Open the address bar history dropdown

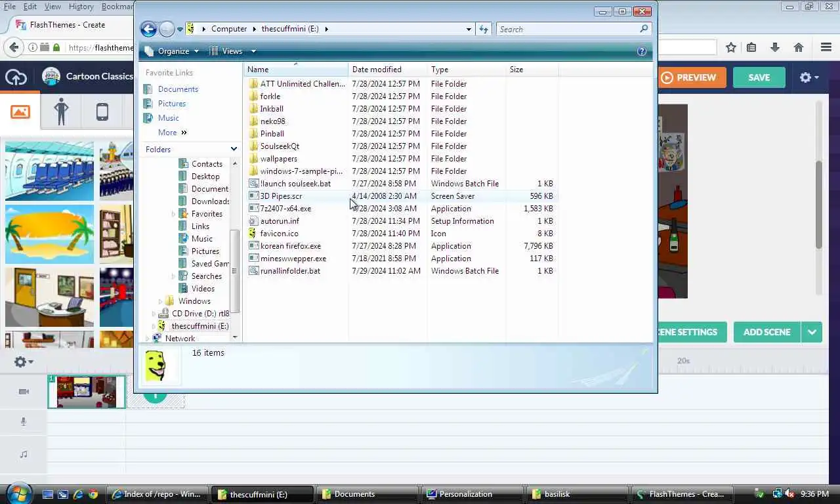click(469, 29)
